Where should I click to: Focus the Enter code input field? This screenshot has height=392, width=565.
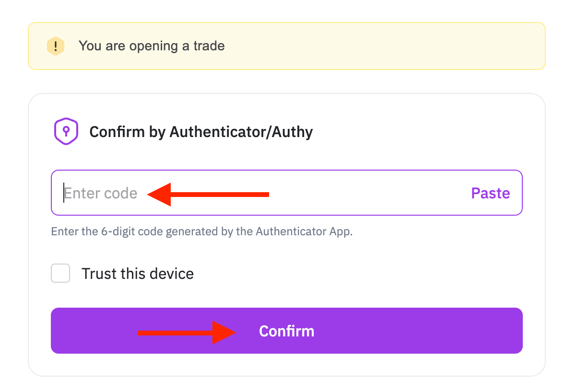(287, 193)
